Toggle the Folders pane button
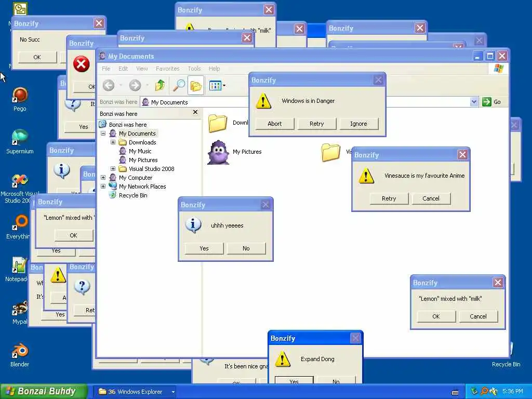This screenshot has height=399, width=532. click(196, 85)
